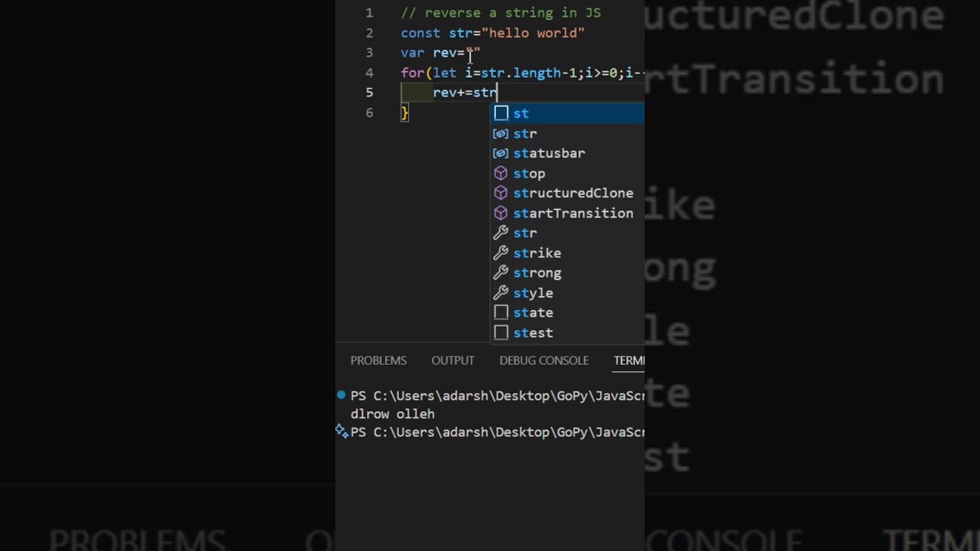Image resolution: width=980 pixels, height=551 pixels.
Task: Click line number 6 in gutter
Action: [369, 112]
